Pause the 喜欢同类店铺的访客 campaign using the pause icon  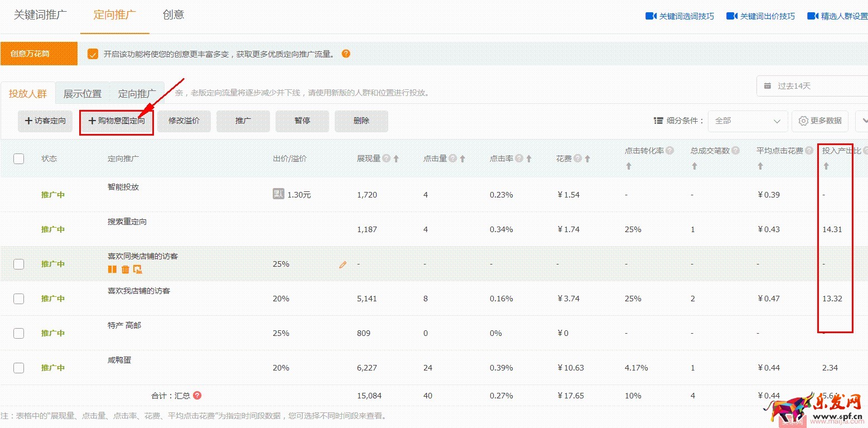(x=112, y=270)
